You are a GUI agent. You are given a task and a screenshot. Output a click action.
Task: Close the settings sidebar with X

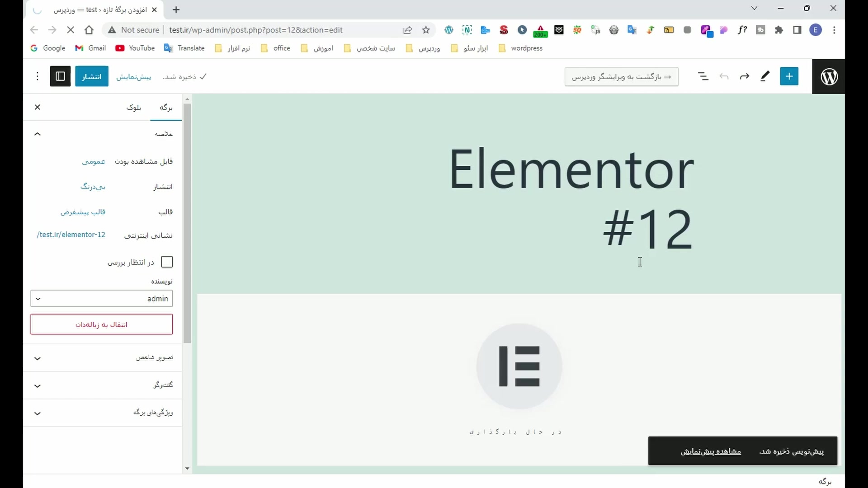38,107
